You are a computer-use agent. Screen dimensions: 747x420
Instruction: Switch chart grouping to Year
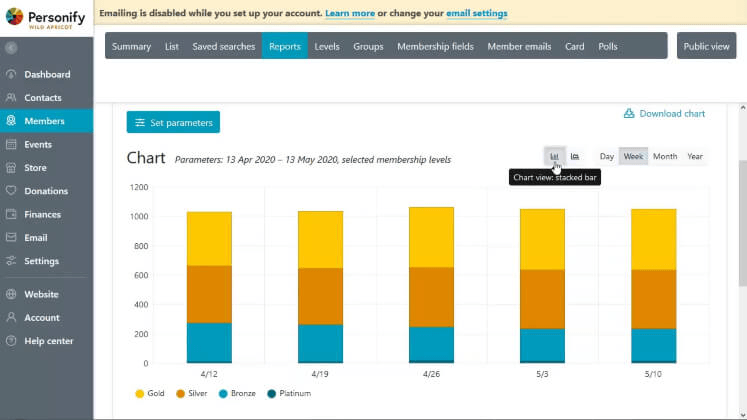click(x=695, y=156)
